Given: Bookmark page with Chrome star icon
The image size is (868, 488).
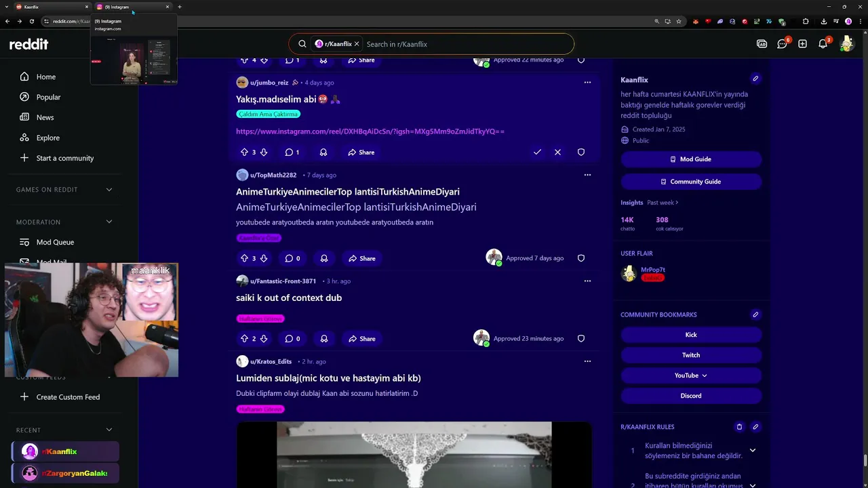Looking at the screenshot, I should pyautogui.click(x=679, y=21).
